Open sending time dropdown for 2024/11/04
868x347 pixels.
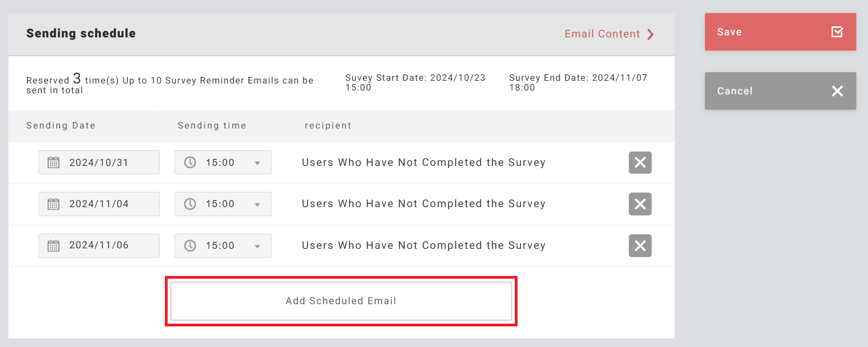tap(257, 204)
